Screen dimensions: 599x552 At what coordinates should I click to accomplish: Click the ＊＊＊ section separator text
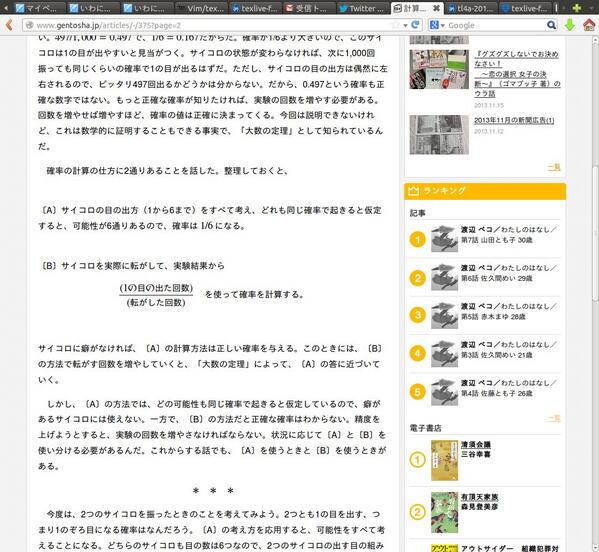coord(213,491)
